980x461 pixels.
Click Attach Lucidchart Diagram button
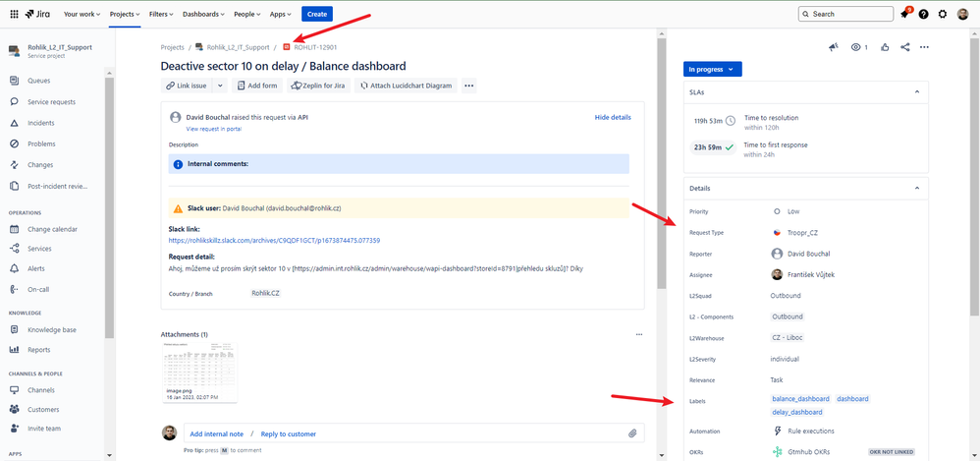click(x=407, y=86)
